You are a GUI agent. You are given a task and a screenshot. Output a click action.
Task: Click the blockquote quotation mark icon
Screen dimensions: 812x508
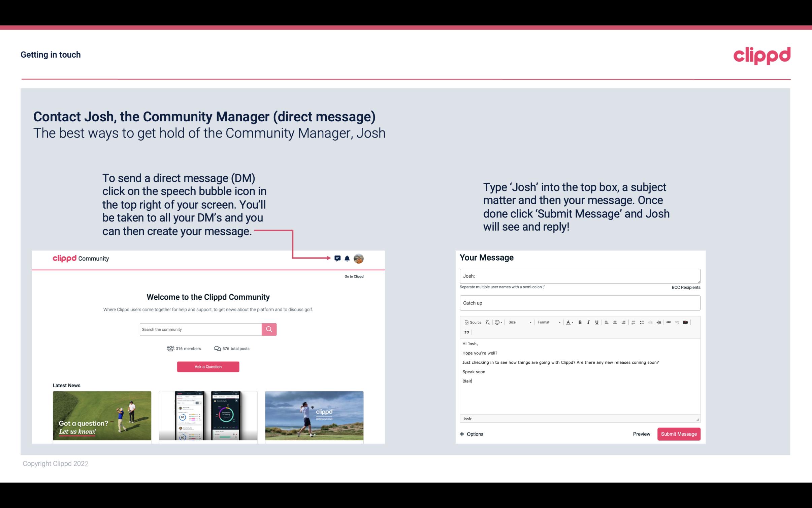[x=465, y=332]
